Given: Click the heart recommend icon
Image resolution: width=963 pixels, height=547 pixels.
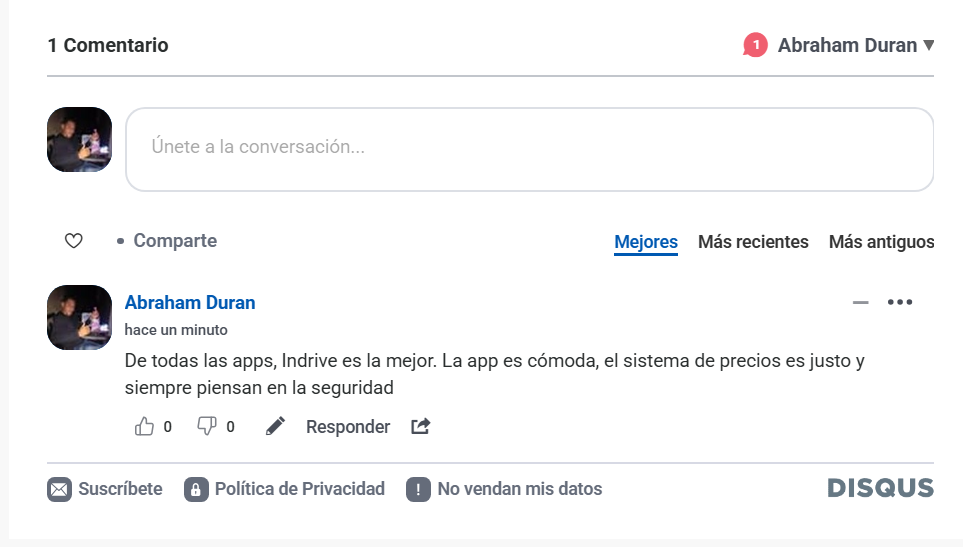Looking at the screenshot, I should point(73,241).
